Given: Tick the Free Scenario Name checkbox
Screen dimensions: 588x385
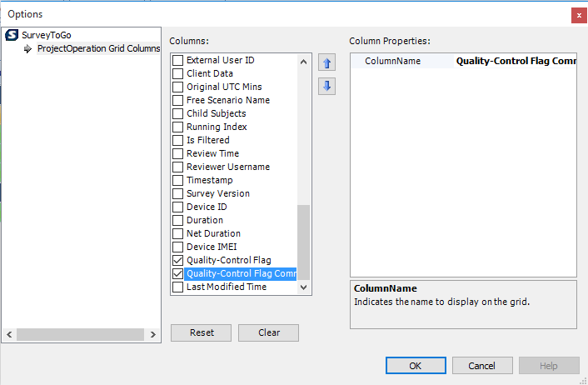Looking at the screenshot, I should click(x=177, y=100).
